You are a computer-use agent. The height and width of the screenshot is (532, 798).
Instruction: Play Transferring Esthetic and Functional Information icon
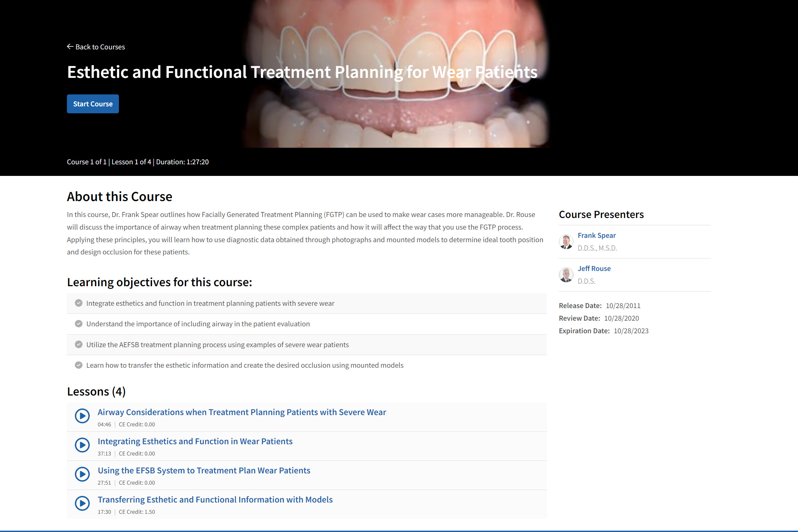82,503
